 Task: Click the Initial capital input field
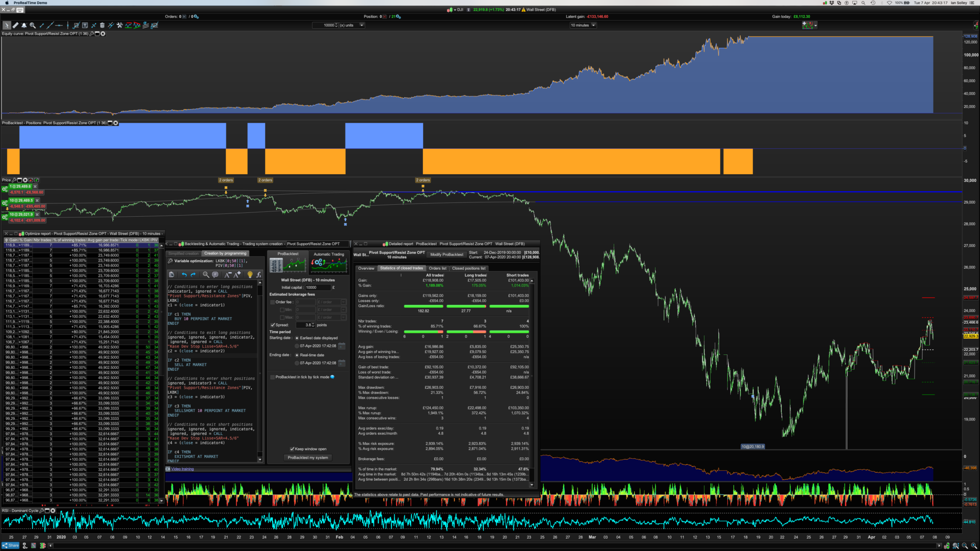point(318,287)
